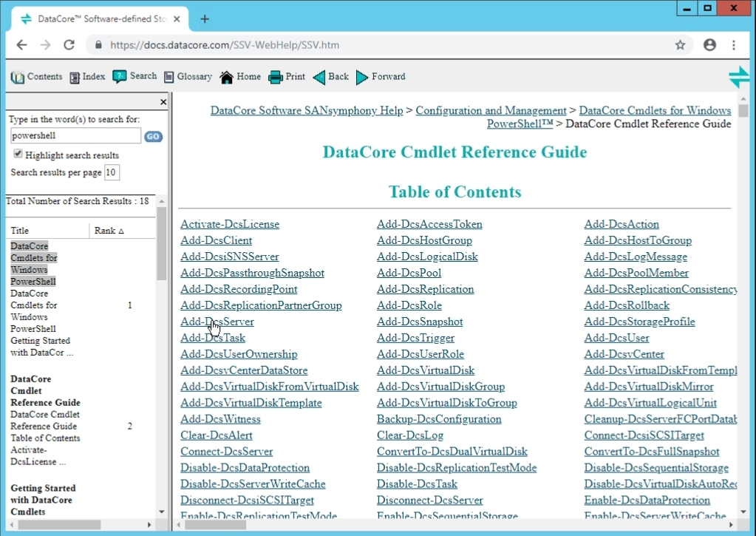Image resolution: width=756 pixels, height=536 pixels.
Task: Close the DataCore browser tab
Action: (x=177, y=18)
